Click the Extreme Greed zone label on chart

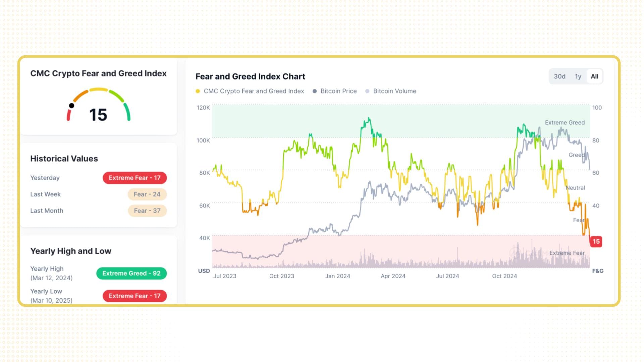tap(565, 123)
